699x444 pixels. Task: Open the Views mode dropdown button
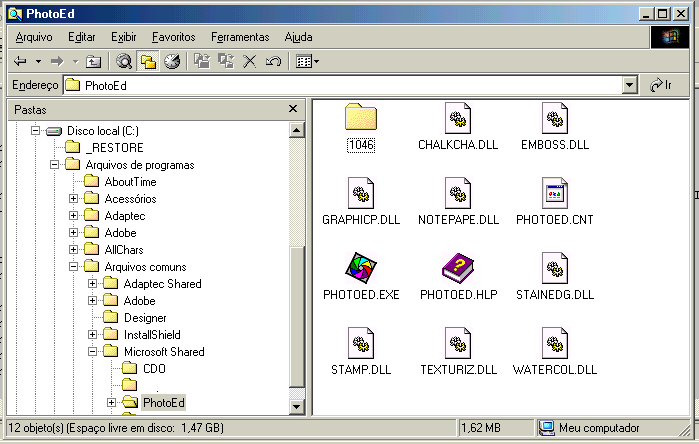307,62
